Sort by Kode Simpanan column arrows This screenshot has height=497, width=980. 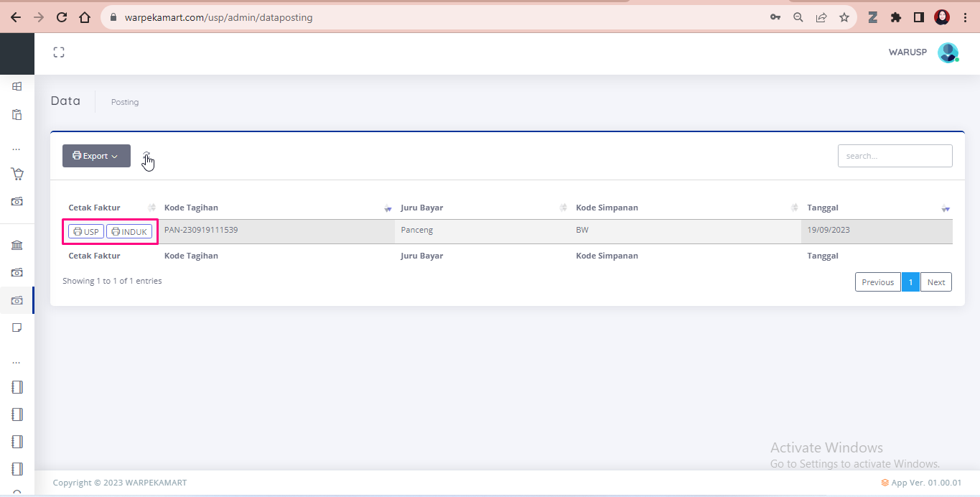tap(795, 208)
